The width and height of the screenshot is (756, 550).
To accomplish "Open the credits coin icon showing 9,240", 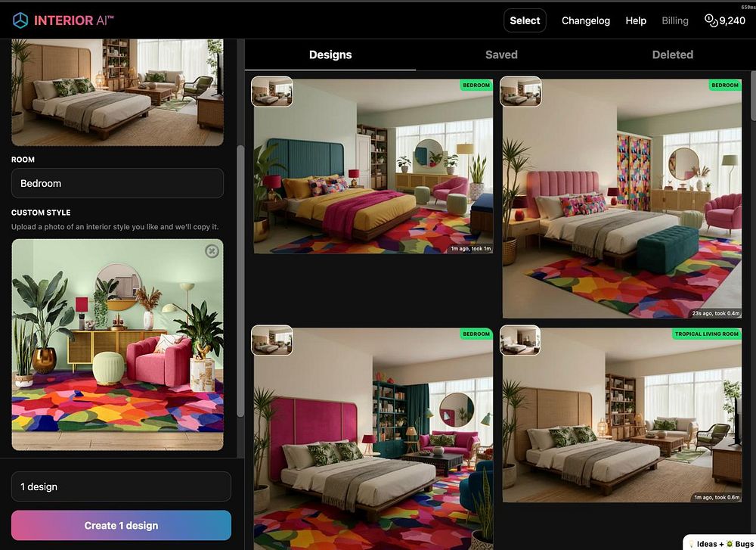I will (711, 20).
